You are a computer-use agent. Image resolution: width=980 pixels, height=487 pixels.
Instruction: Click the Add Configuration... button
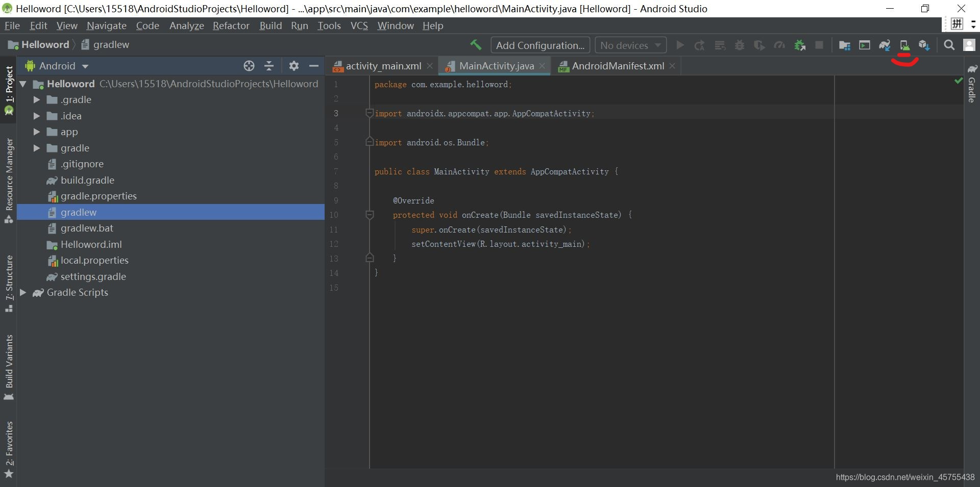coord(540,45)
